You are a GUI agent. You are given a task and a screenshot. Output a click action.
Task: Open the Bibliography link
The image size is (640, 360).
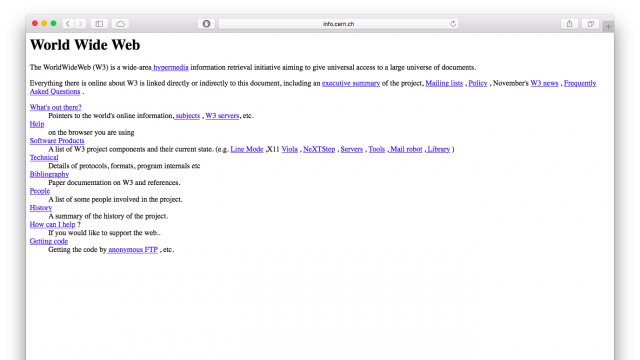[x=49, y=174]
